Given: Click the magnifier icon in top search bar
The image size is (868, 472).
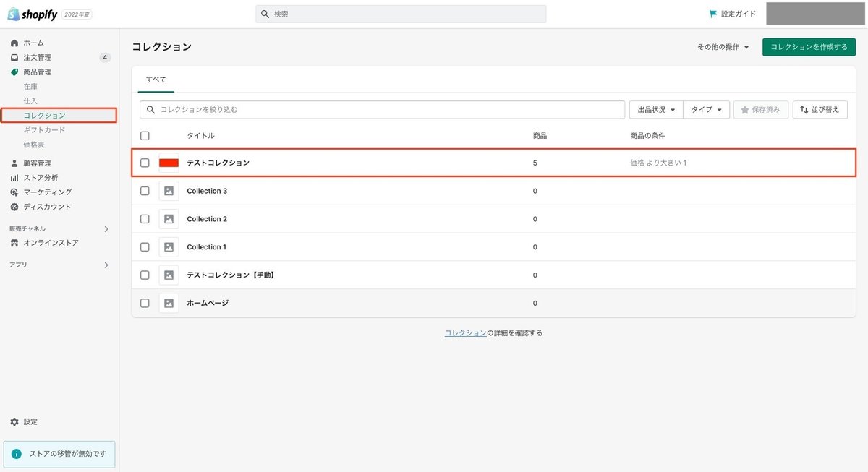Looking at the screenshot, I should [x=265, y=14].
